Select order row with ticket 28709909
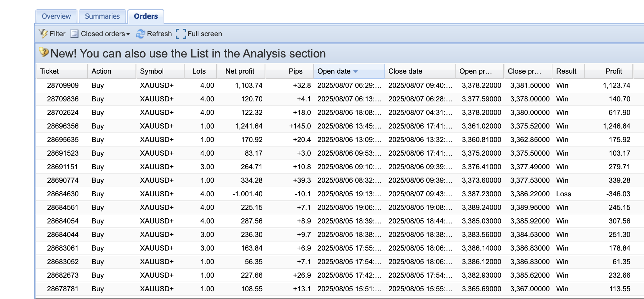644x299 pixels. pyautogui.click(x=63, y=86)
